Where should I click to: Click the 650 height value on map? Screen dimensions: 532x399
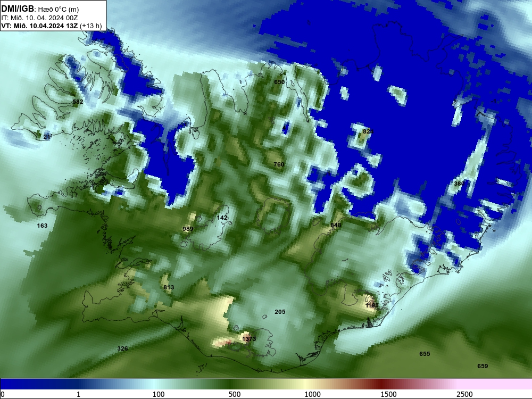pyautogui.click(x=279, y=82)
